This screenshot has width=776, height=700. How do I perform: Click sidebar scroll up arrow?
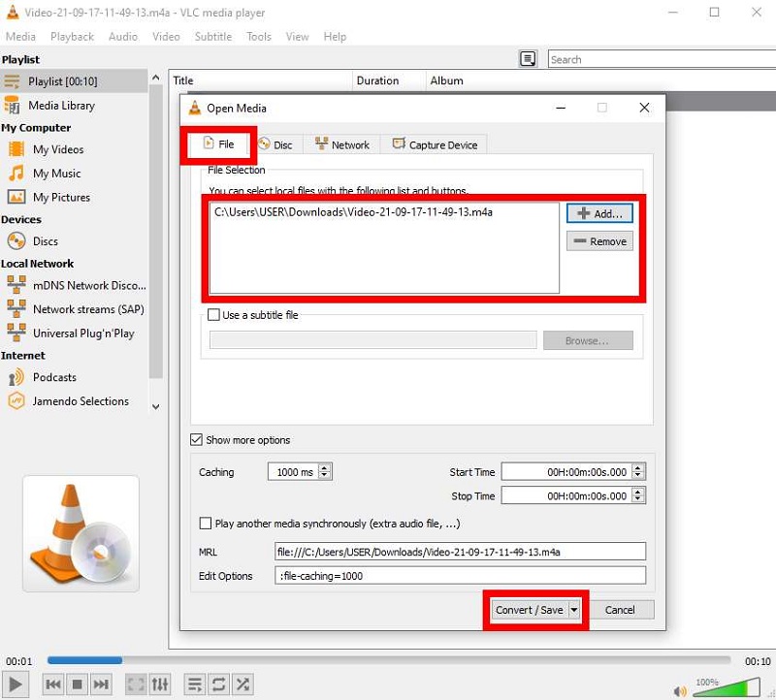click(156, 78)
